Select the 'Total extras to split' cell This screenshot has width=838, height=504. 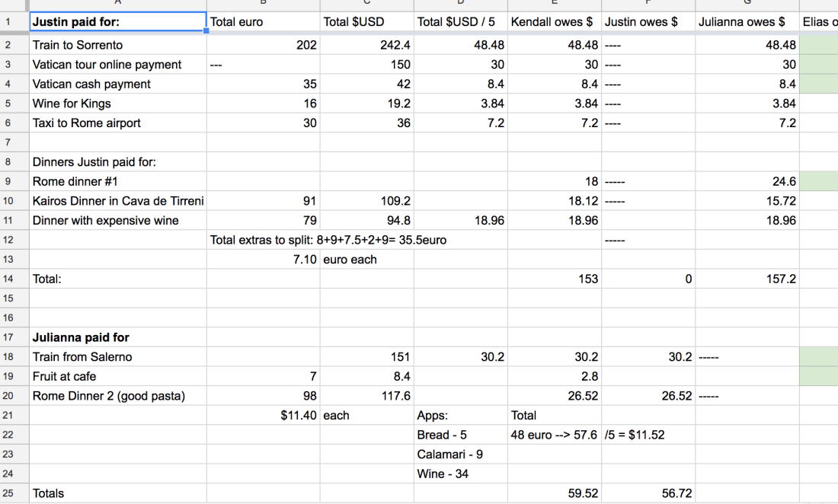(x=328, y=240)
